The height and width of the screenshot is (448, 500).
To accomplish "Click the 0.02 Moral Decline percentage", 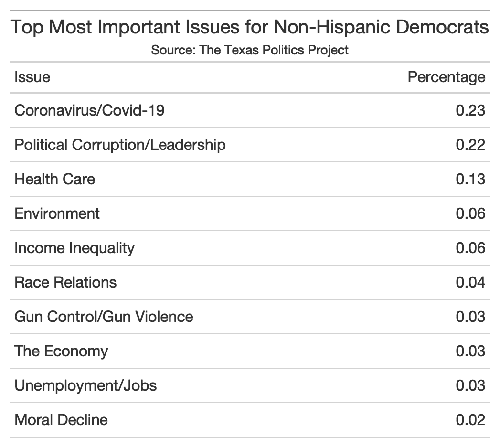I will 470,420.
